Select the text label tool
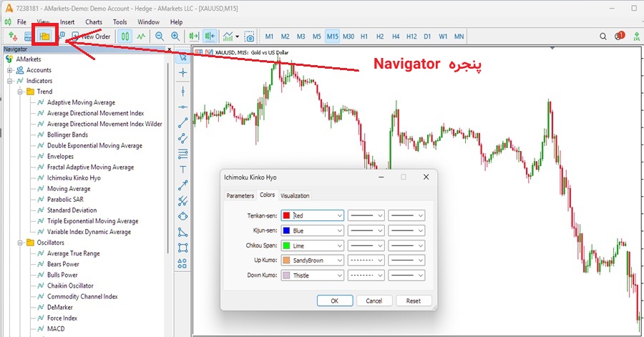 pos(182,170)
